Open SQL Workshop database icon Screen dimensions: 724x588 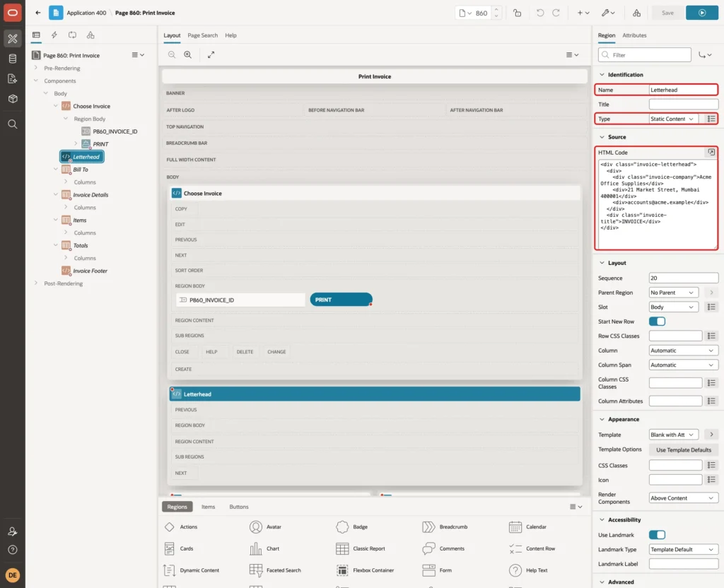pyautogui.click(x=13, y=59)
